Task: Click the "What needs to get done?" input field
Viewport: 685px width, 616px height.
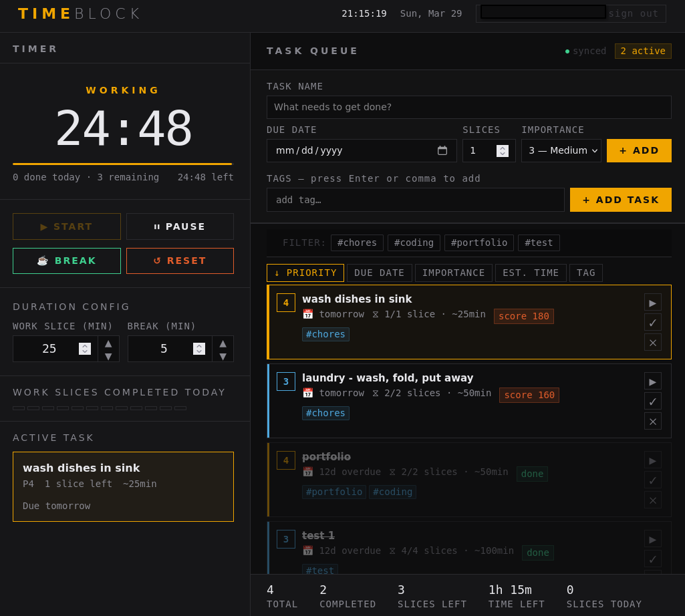Action: (x=468, y=107)
